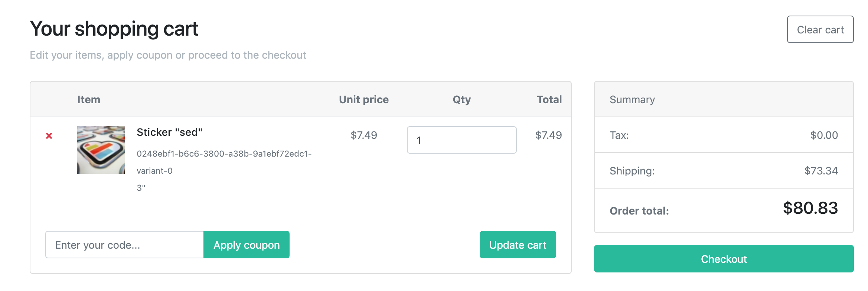Proceed with the Checkout button
Image resolution: width=868 pixels, height=291 pixels.
click(x=724, y=259)
